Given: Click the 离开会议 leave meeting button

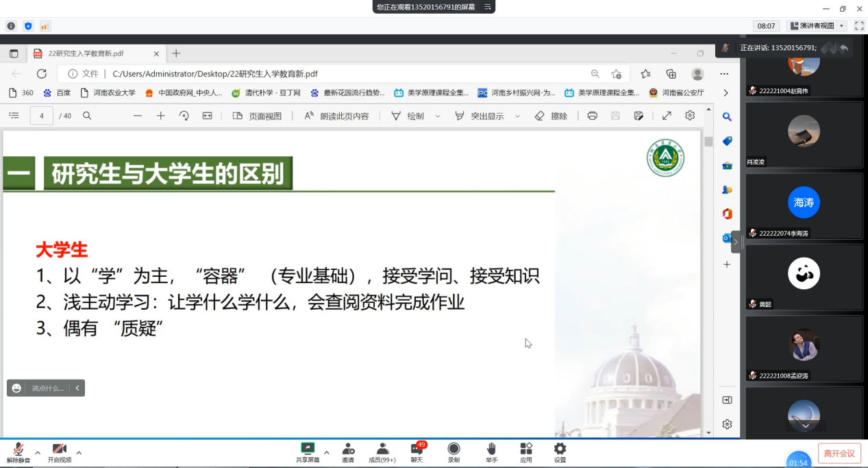Looking at the screenshot, I should [x=839, y=453].
